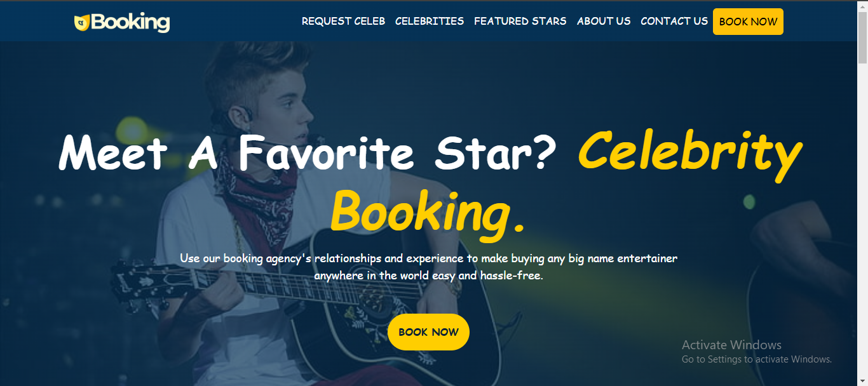Click the scrollbar up arrow
868x386 pixels.
pos(862,6)
